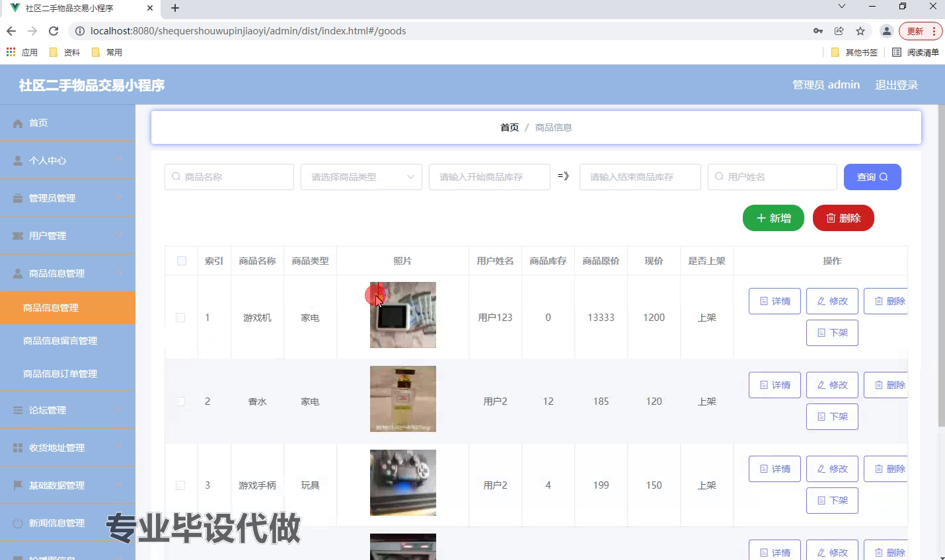Open the browser profile avatar icon
This screenshot has height=560, width=945.
point(887,31)
